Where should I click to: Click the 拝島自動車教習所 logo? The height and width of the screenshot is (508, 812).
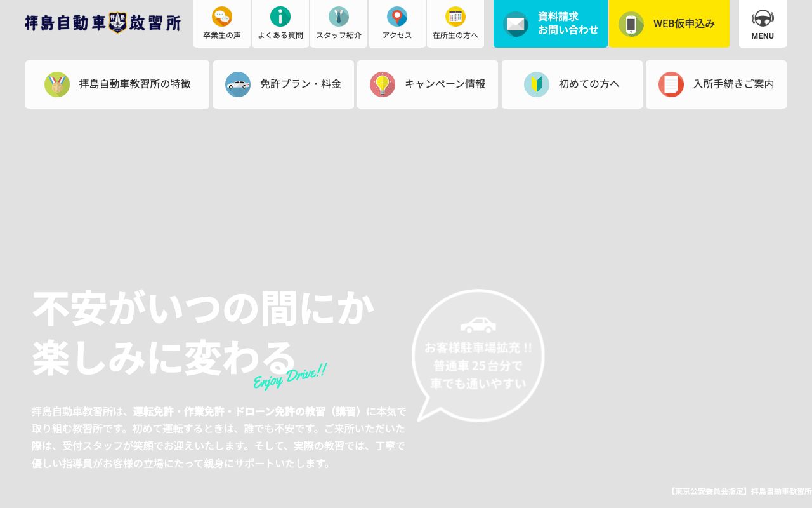(x=103, y=23)
